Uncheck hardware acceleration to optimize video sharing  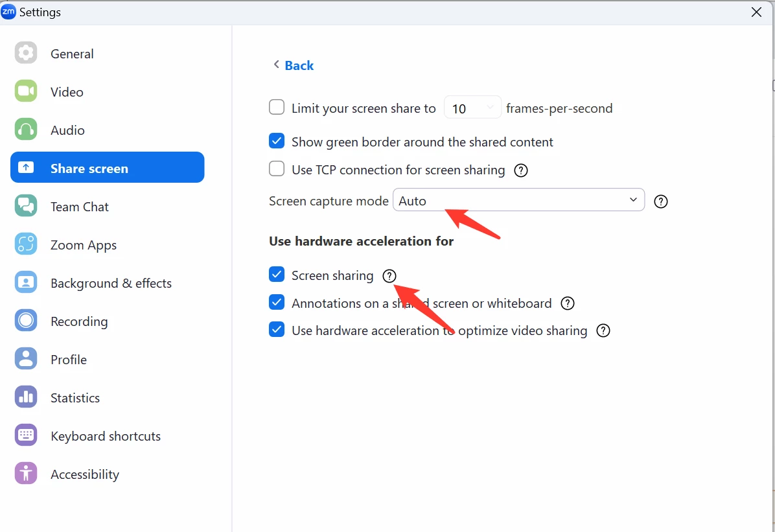pyautogui.click(x=277, y=329)
